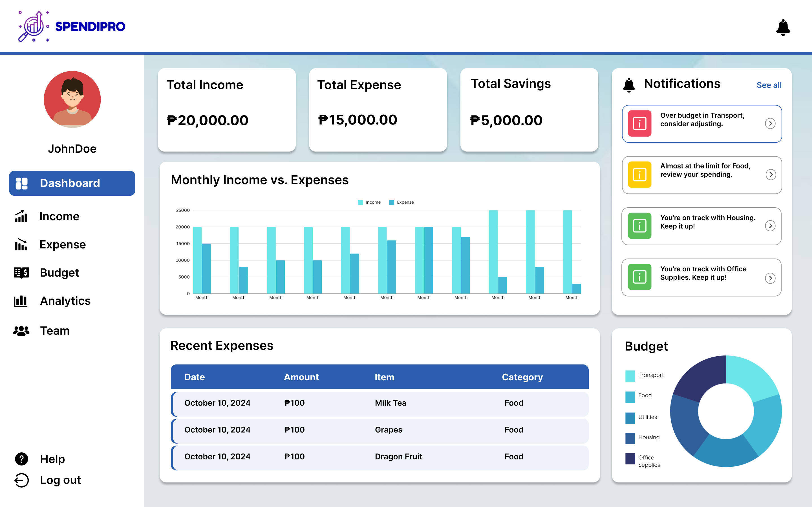Viewport: 812px width, 507px height.
Task: Expand the Office Supplies notification chevron
Action: (x=770, y=278)
